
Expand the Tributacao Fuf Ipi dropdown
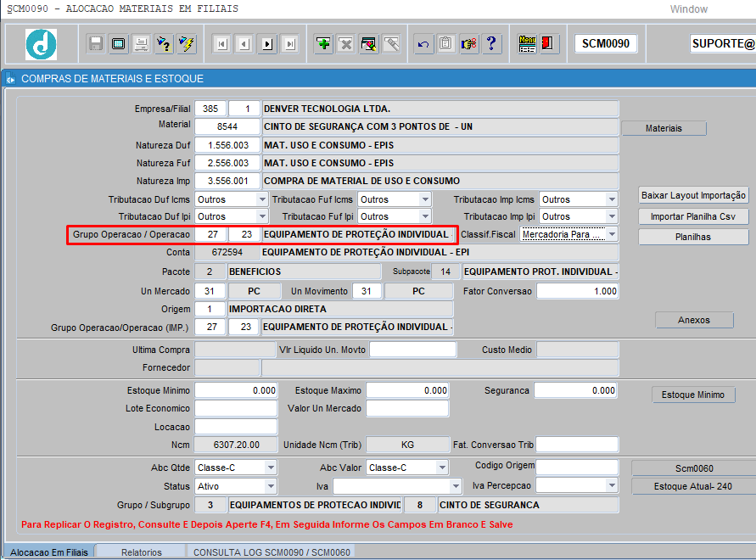(425, 216)
